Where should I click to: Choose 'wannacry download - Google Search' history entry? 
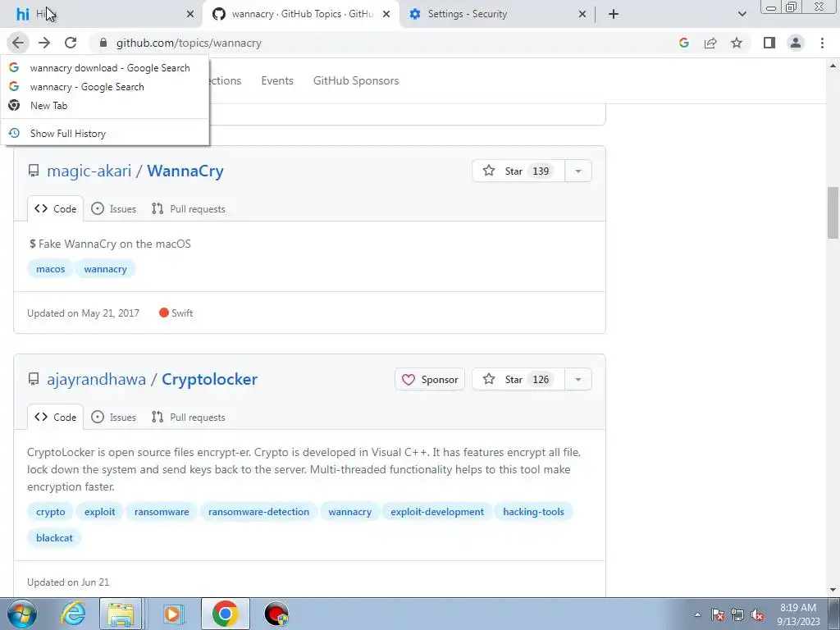point(105,68)
